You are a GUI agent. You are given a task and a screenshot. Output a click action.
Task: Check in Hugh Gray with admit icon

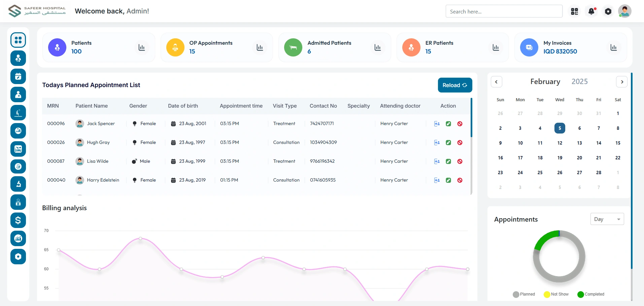click(437, 143)
